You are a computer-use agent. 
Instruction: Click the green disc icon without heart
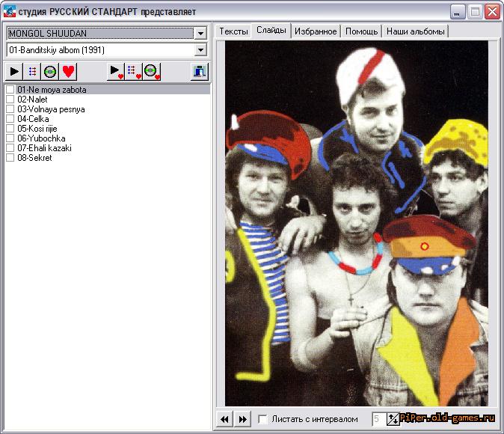tap(50, 71)
